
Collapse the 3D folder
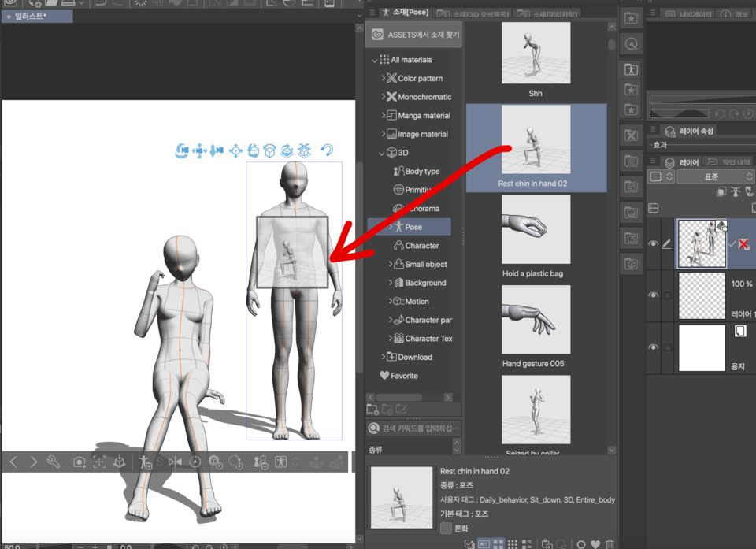click(x=381, y=154)
